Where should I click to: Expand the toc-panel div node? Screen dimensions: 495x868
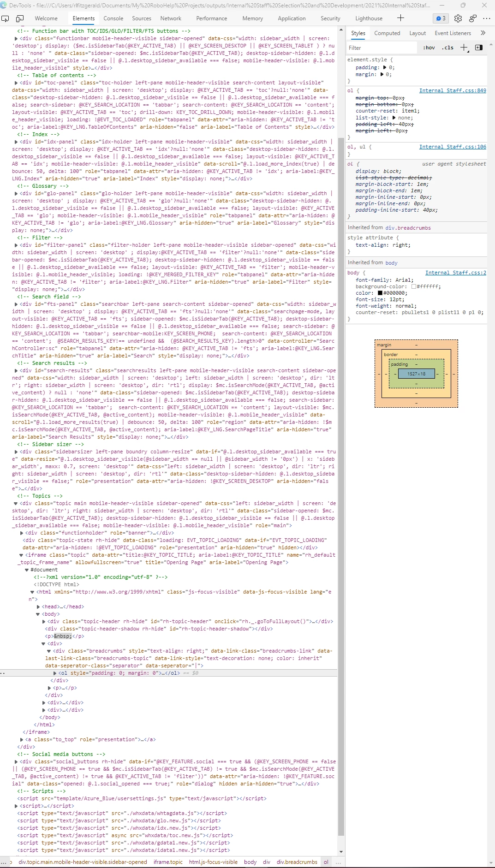(x=17, y=83)
